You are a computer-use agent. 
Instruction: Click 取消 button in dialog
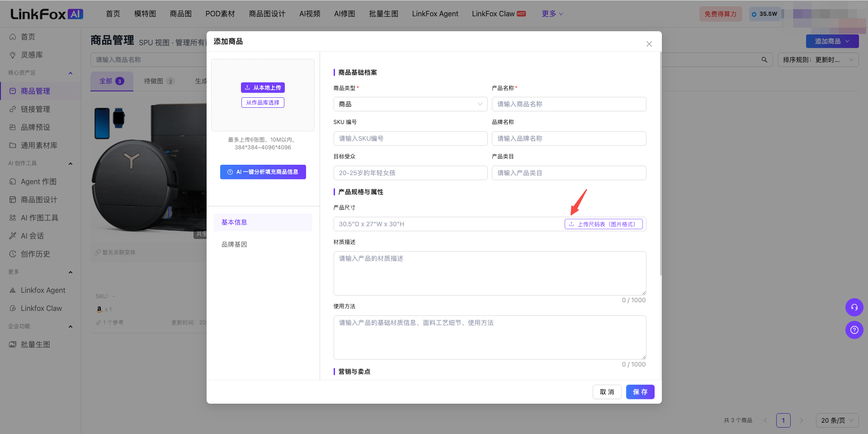point(607,392)
